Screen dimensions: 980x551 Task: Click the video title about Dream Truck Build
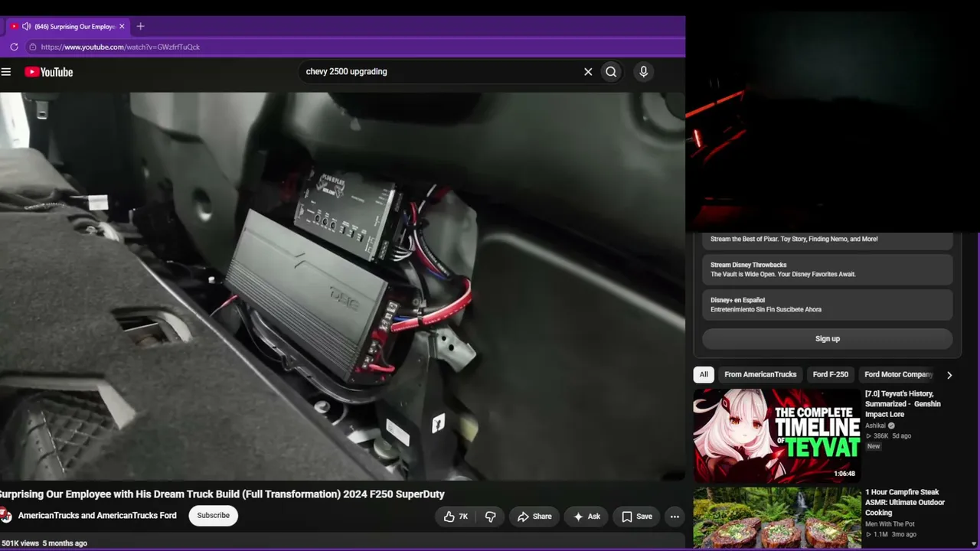(x=222, y=494)
